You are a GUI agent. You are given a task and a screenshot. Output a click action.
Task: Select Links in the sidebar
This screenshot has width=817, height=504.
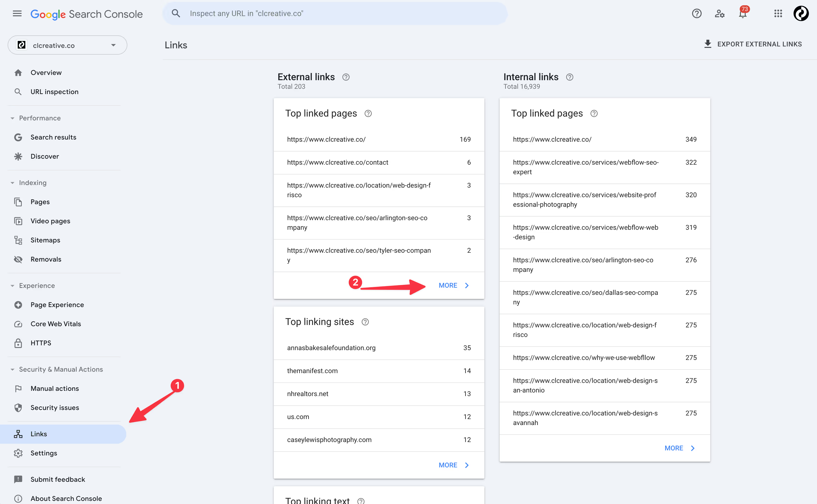63,434
